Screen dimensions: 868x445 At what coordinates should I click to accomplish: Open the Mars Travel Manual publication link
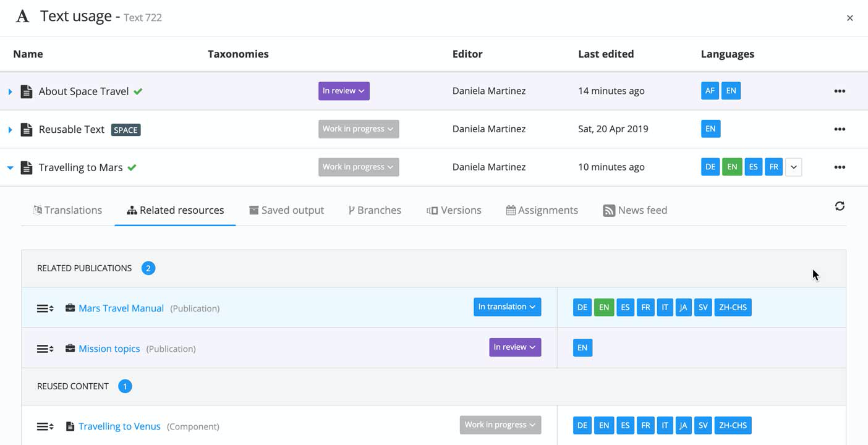(x=121, y=308)
